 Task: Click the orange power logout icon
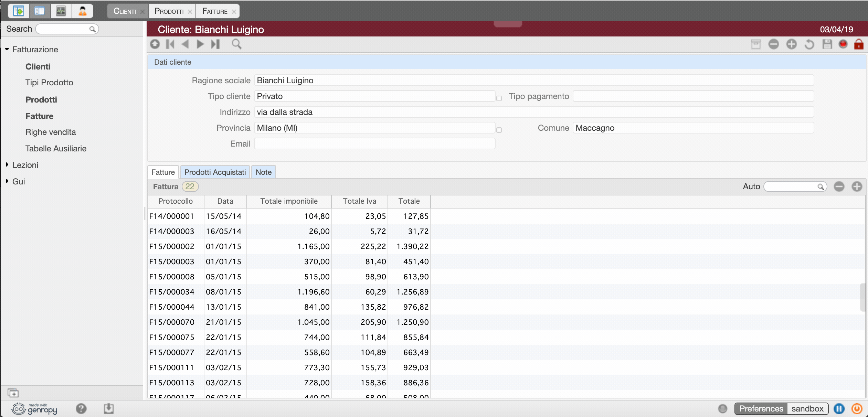pos(857,409)
